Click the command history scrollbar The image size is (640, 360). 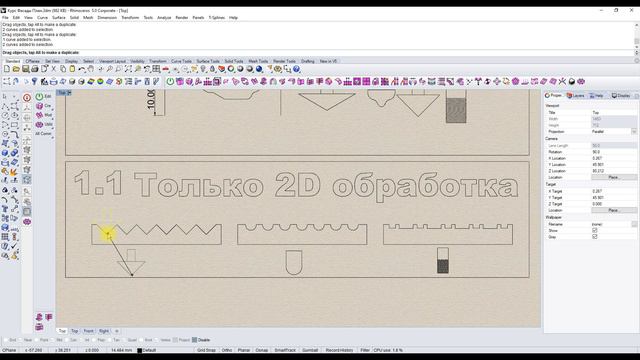pyautogui.click(x=637, y=35)
